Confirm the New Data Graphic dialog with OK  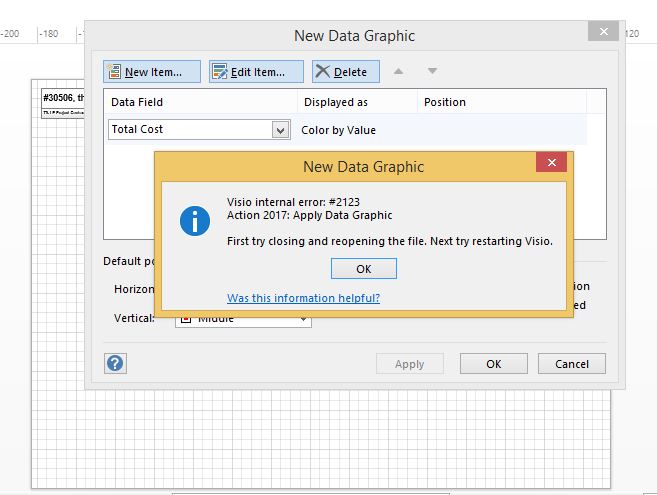point(494,364)
